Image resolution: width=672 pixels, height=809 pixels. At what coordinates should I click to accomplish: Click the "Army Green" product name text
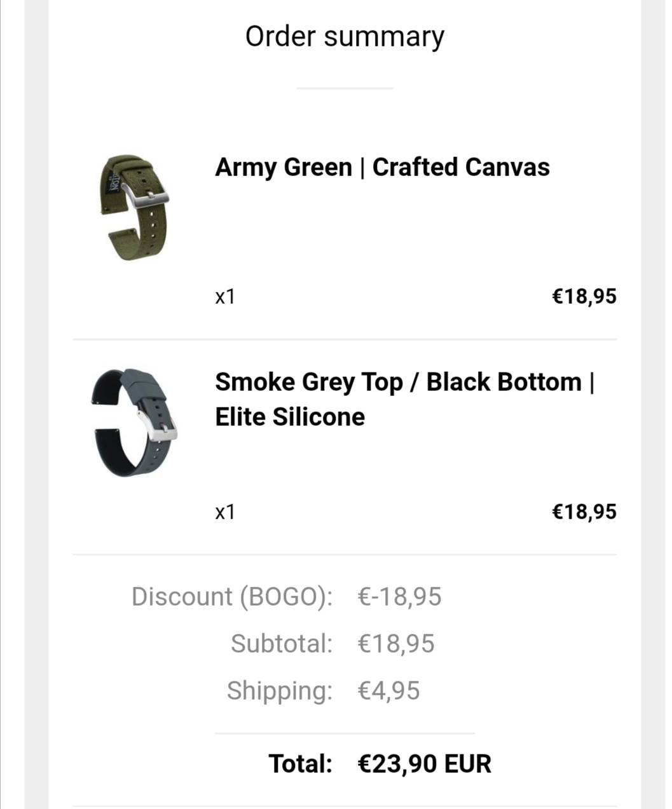(x=283, y=167)
